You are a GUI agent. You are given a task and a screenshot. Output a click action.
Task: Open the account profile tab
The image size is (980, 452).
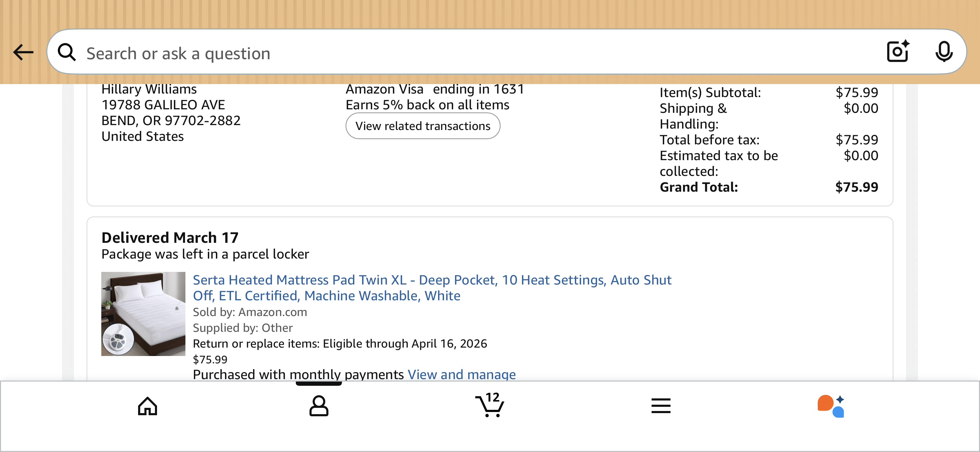tap(319, 406)
